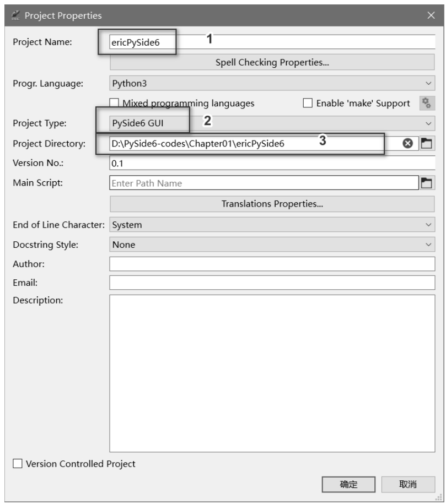Open the make settings gear icon

pos(427,103)
